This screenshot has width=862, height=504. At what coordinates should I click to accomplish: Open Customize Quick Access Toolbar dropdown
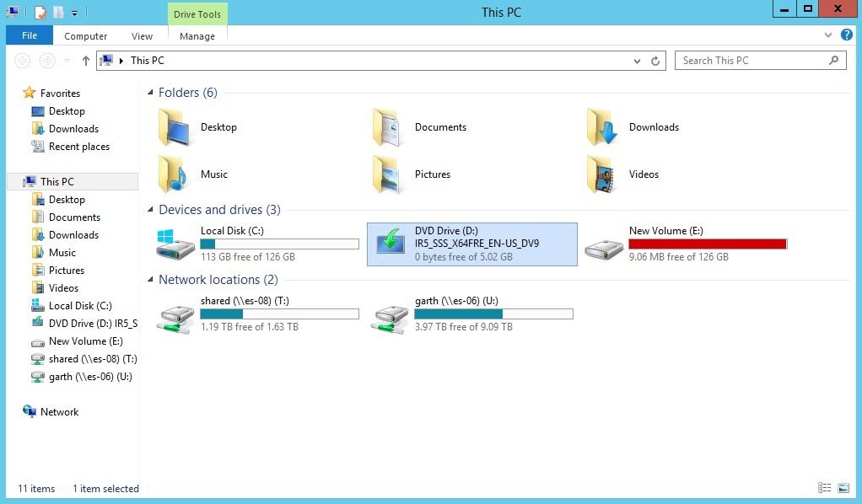tap(74, 13)
